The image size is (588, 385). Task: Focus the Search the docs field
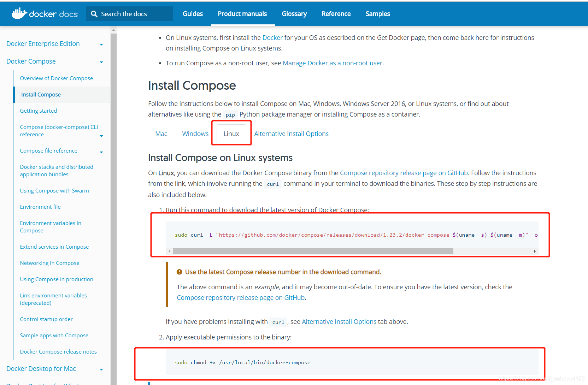tap(129, 14)
